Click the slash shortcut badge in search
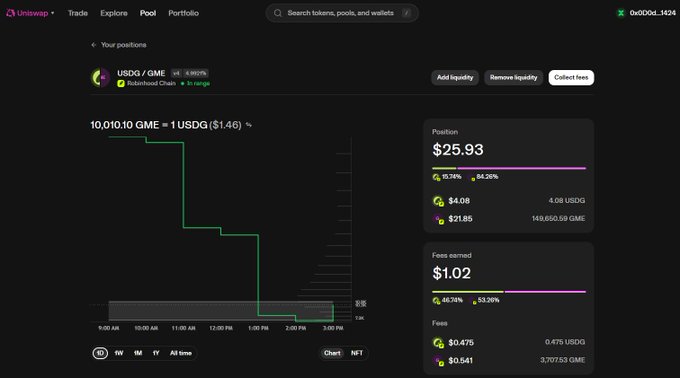Image resolution: width=680 pixels, height=378 pixels. pyautogui.click(x=406, y=13)
